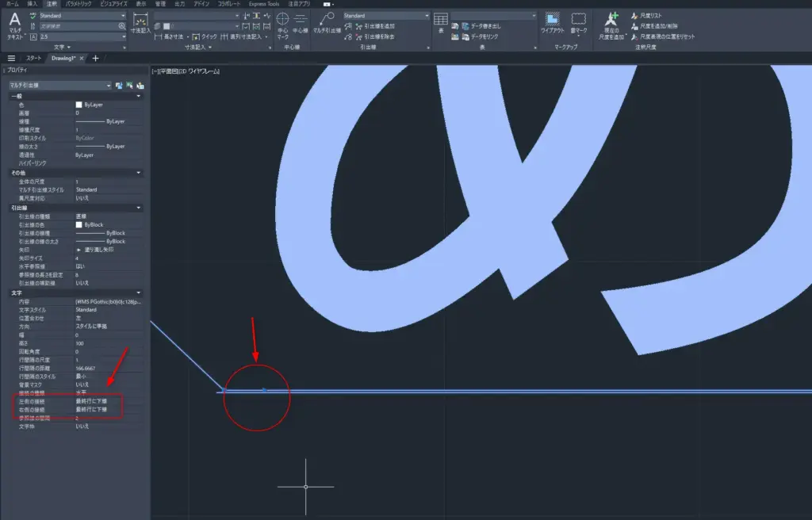Collapse the 引出線 section in Properties
Image resolution: width=812 pixels, height=520 pixels.
pyautogui.click(x=140, y=208)
